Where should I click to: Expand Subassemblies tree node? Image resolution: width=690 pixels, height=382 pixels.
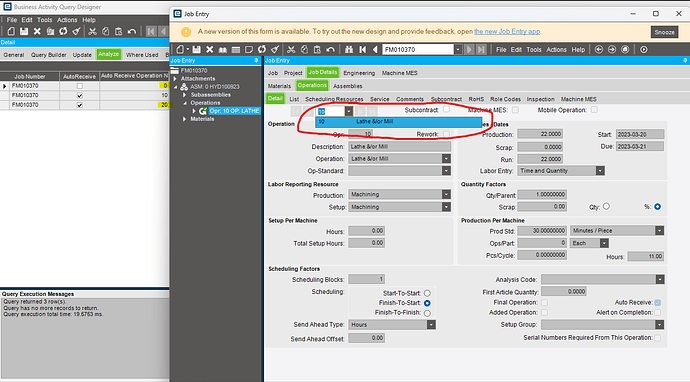coord(185,95)
